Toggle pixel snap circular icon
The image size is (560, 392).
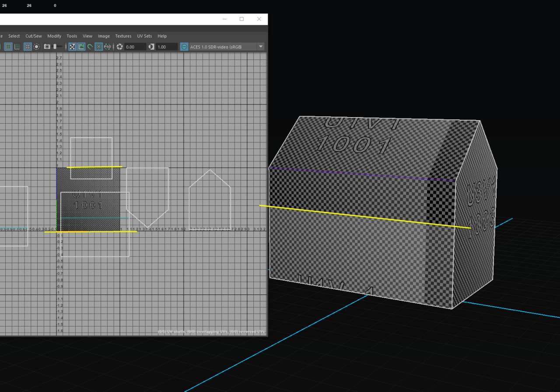coord(36,46)
